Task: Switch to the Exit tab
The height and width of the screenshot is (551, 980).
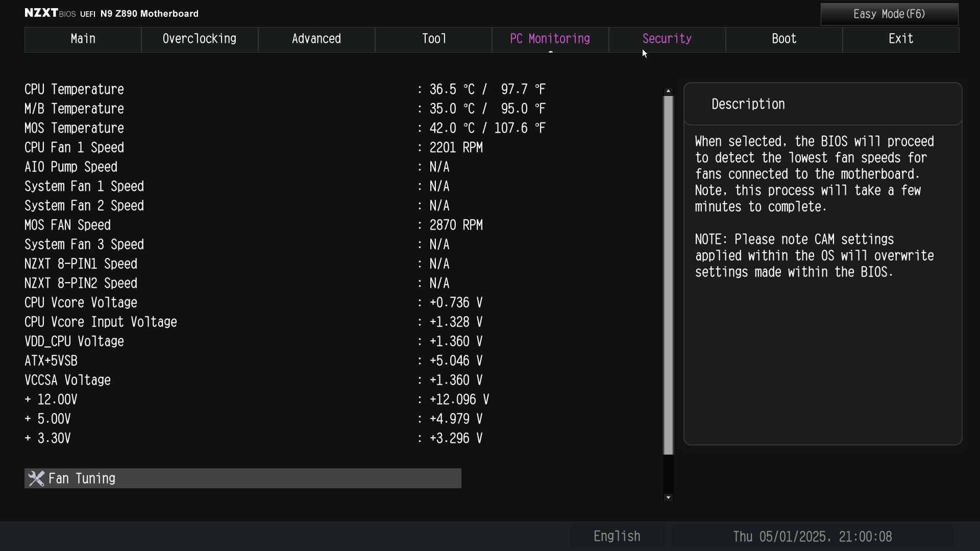Action: [x=900, y=39]
